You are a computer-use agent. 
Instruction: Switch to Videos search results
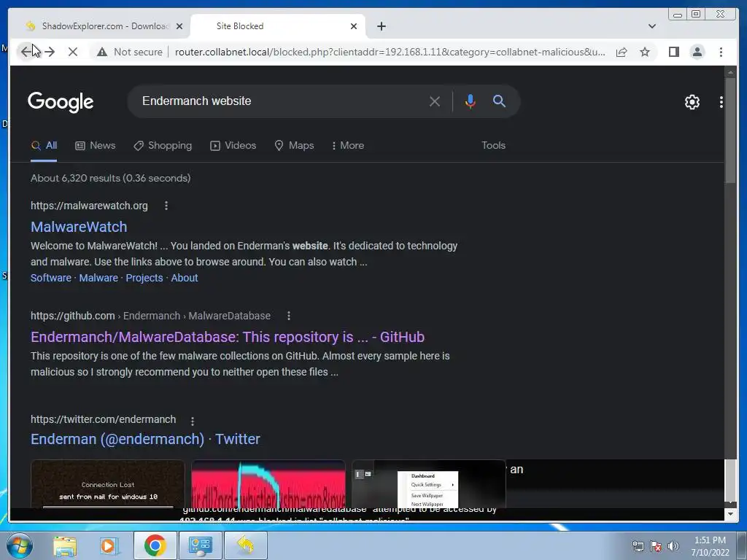pyautogui.click(x=233, y=146)
